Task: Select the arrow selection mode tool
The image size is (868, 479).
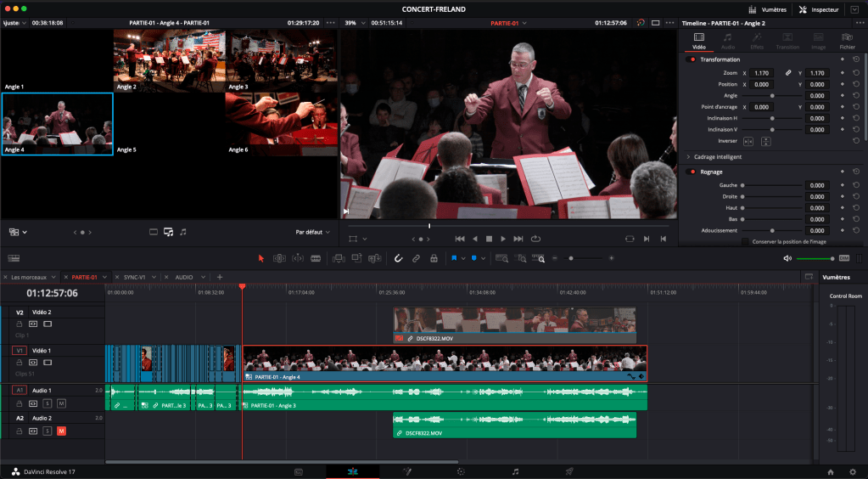Action: [x=261, y=258]
